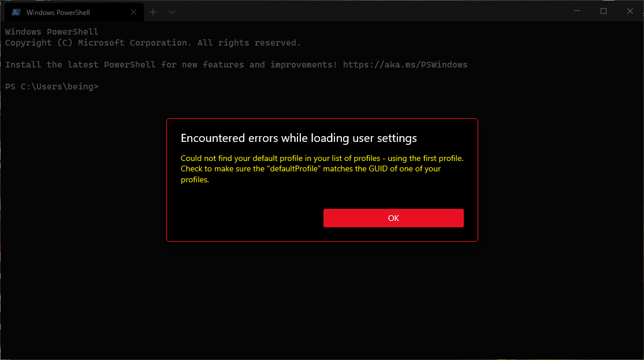
Task: Minimize the Terminal window
Action: (x=577, y=11)
